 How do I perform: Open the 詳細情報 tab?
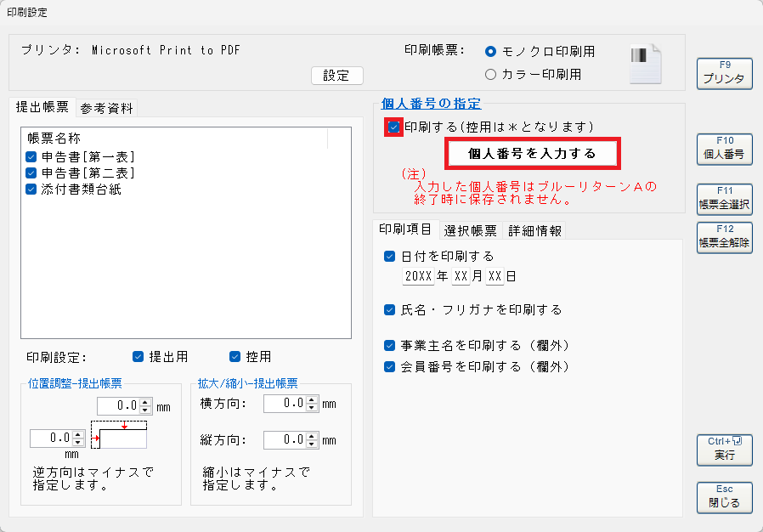534,230
